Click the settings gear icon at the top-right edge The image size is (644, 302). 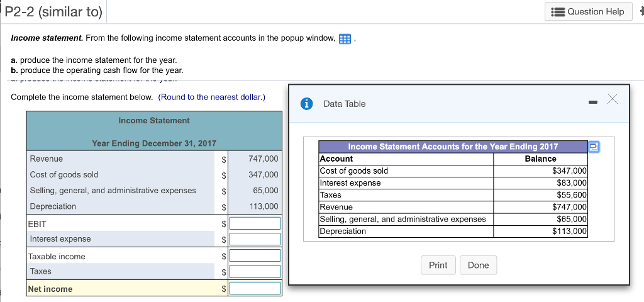point(641,11)
